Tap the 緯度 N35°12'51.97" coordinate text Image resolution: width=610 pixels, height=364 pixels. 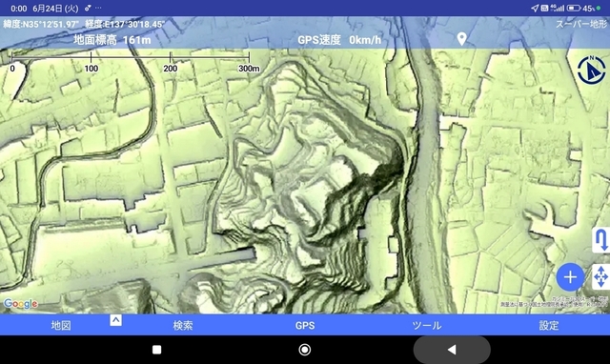tap(41, 24)
